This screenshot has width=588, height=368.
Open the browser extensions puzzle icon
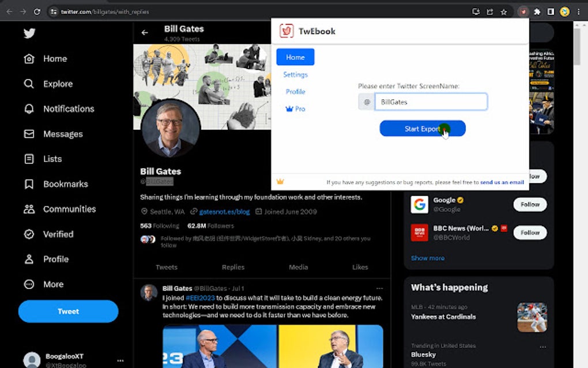tap(537, 11)
